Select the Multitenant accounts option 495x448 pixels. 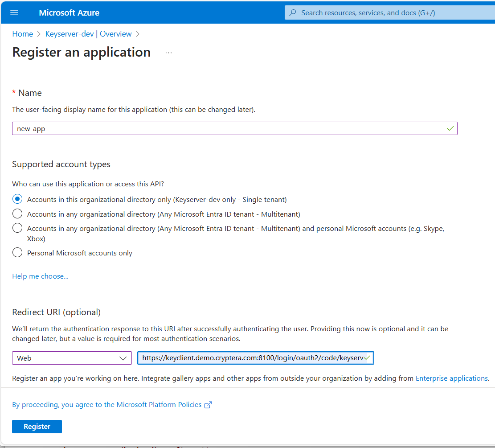coord(17,214)
